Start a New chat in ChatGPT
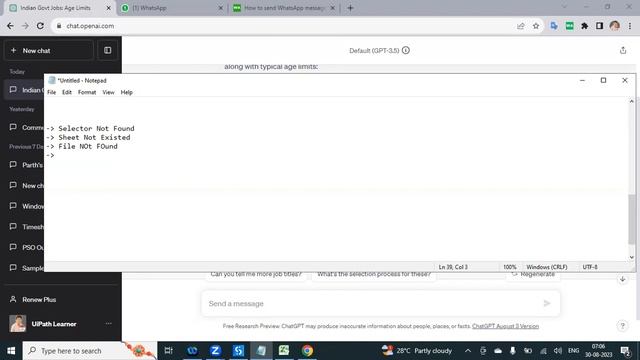Image resolution: width=640 pixels, height=360 pixels. pyautogui.click(x=49, y=51)
